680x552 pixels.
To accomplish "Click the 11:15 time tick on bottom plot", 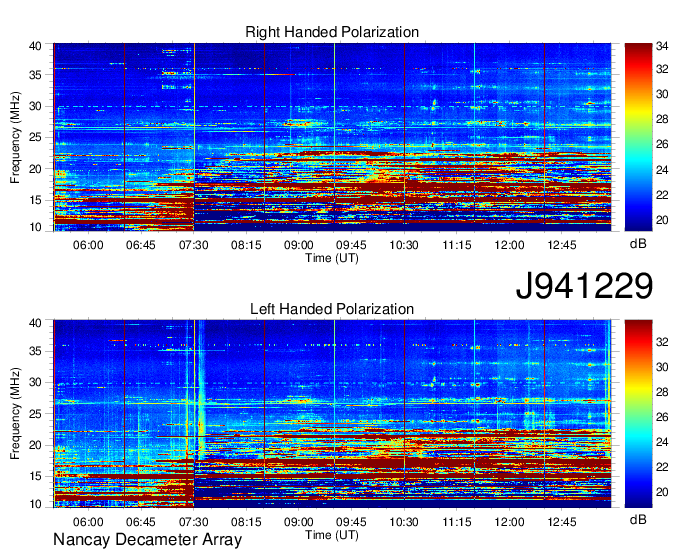I will click(457, 521).
